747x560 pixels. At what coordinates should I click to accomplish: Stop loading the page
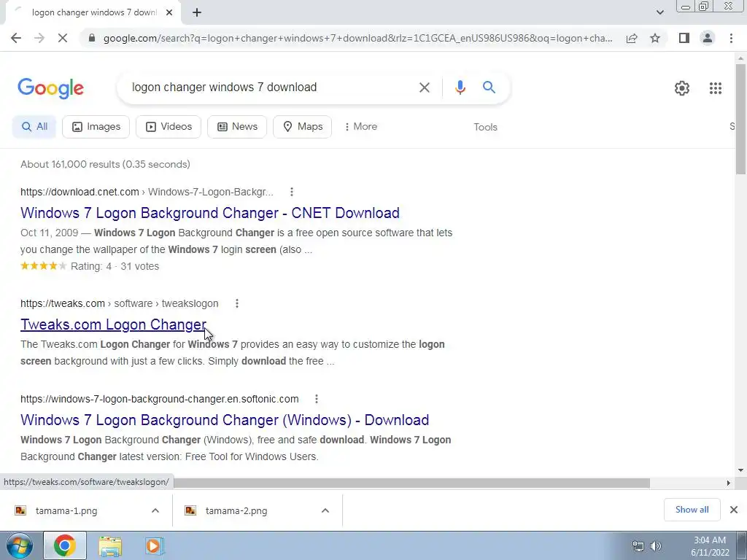tap(63, 38)
